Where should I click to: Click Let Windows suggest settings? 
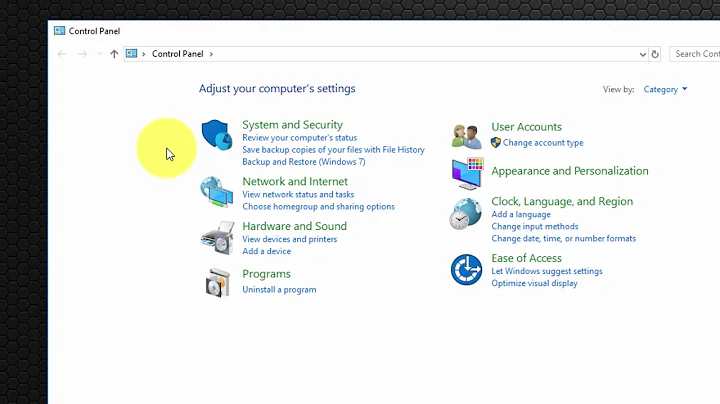(x=546, y=271)
